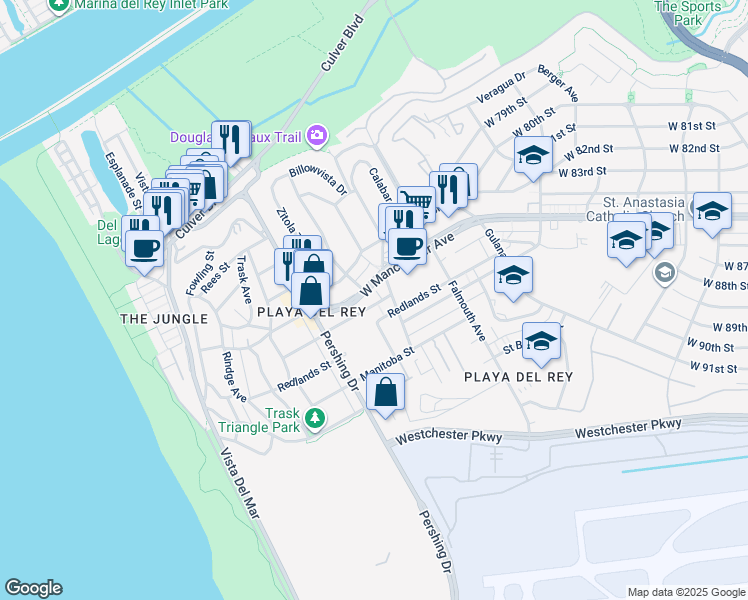Image resolution: width=748 pixels, height=600 pixels.
Task: Click the Culver Blvd street label at top
Action: pos(342,43)
